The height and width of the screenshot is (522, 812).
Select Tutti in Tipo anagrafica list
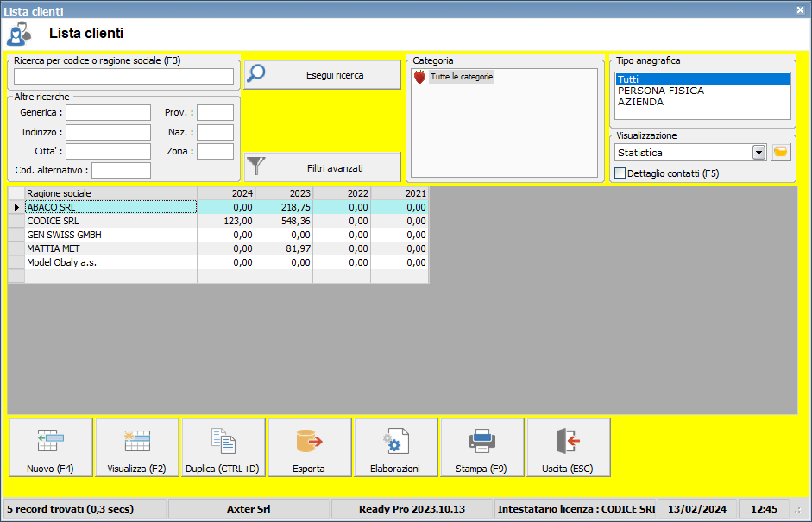(x=702, y=79)
